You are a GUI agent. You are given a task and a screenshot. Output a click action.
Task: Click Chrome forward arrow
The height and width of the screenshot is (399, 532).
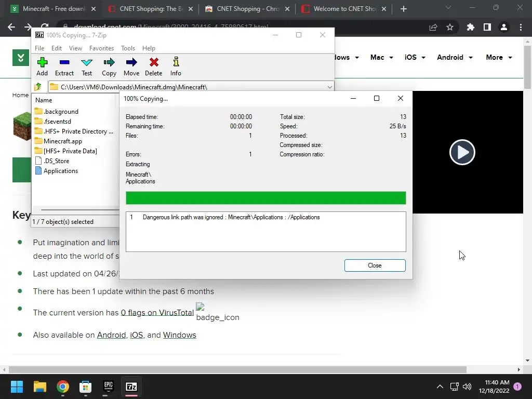click(x=28, y=27)
